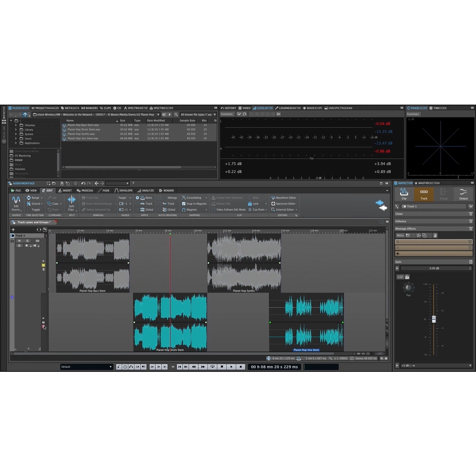Toggle the Snap to Magnets checkbox
This screenshot has height=476, width=476.
click(x=184, y=204)
